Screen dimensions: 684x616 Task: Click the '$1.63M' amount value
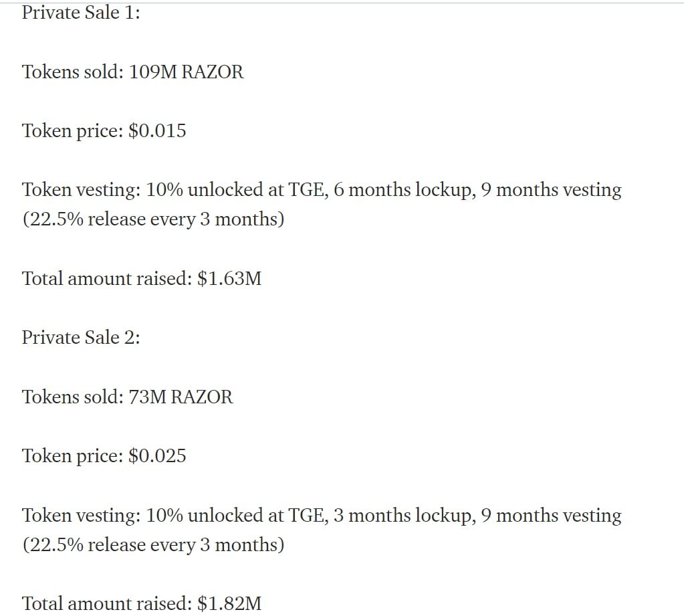pos(229,278)
